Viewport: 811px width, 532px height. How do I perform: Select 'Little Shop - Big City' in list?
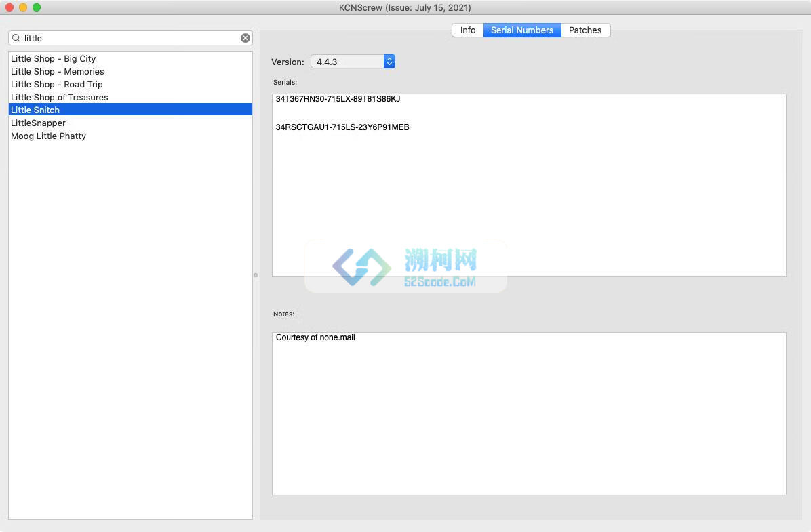coord(130,58)
